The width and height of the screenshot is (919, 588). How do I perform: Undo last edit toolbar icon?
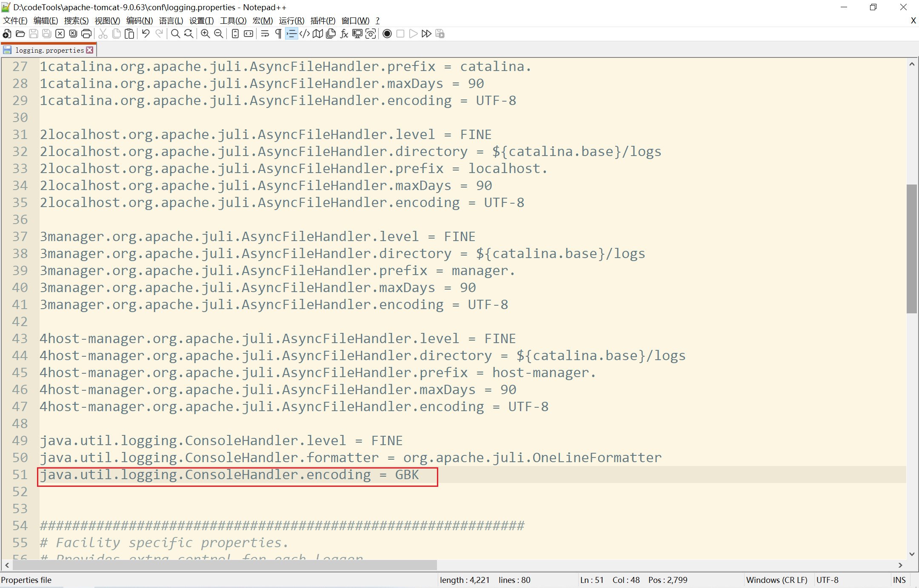pos(146,34)
